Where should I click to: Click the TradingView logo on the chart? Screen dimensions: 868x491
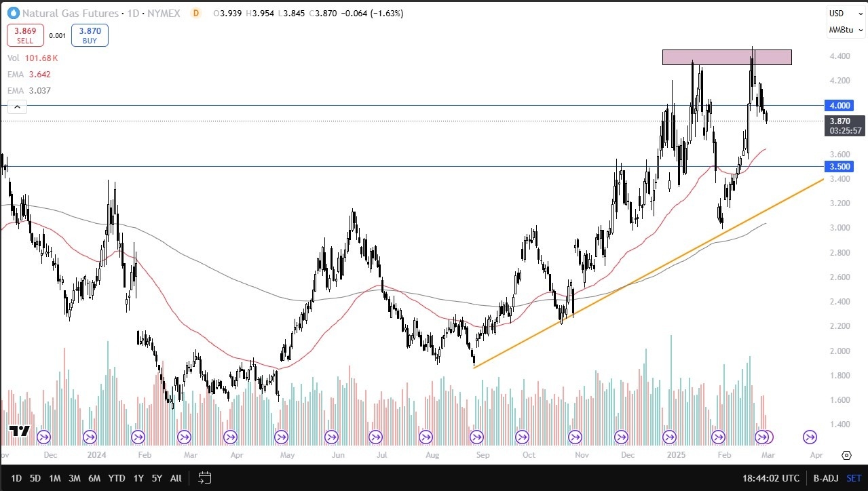point(20,431)
